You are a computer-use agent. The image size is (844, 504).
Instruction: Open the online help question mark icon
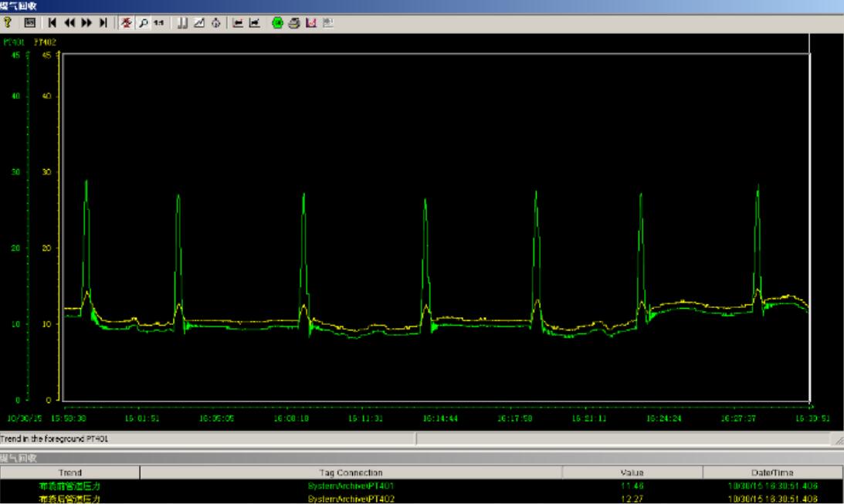tap(7, 23)
